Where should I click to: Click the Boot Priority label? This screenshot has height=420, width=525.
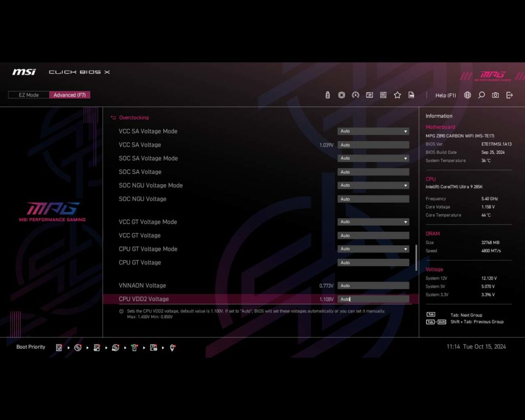[31, 347]
